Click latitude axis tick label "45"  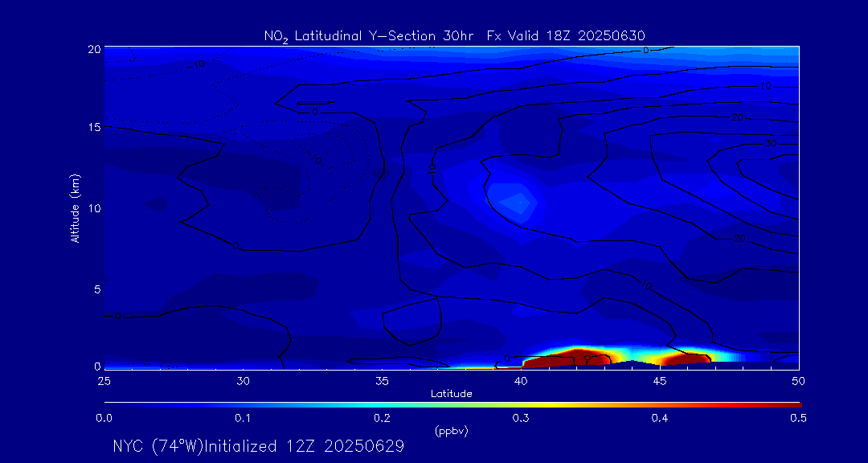[660, 381]
